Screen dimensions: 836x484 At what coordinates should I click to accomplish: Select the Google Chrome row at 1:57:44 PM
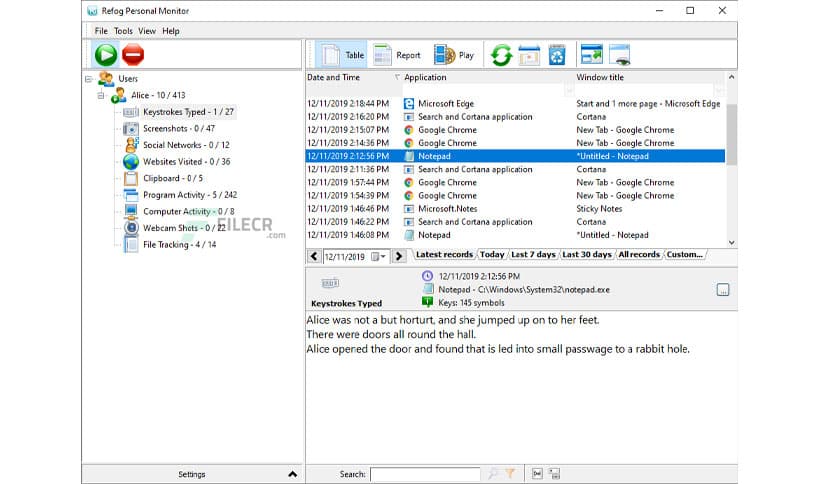click(515, 182)
